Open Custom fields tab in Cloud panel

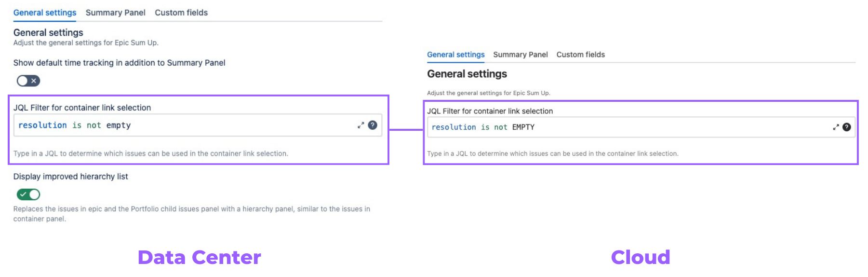[x=581, y=55]
